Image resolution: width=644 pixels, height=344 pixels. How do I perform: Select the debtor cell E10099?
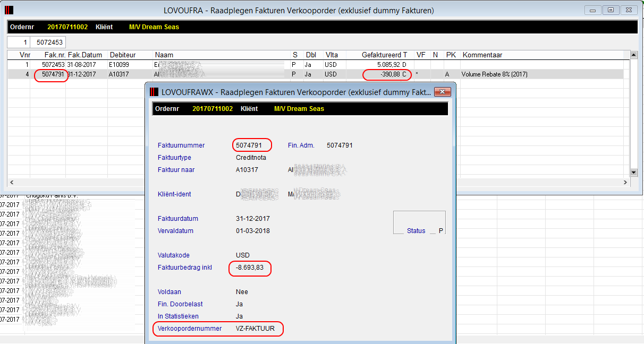point(120,65)
